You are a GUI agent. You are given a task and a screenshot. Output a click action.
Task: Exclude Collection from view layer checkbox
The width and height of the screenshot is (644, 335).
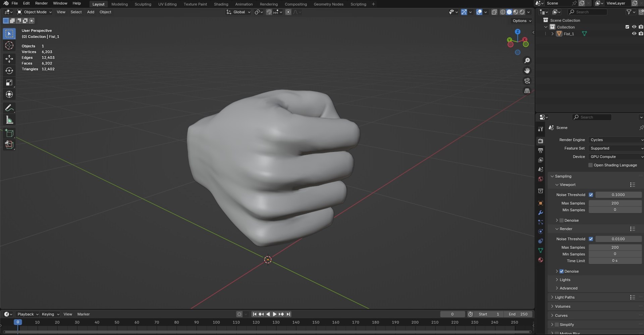(x=627, y=27)
